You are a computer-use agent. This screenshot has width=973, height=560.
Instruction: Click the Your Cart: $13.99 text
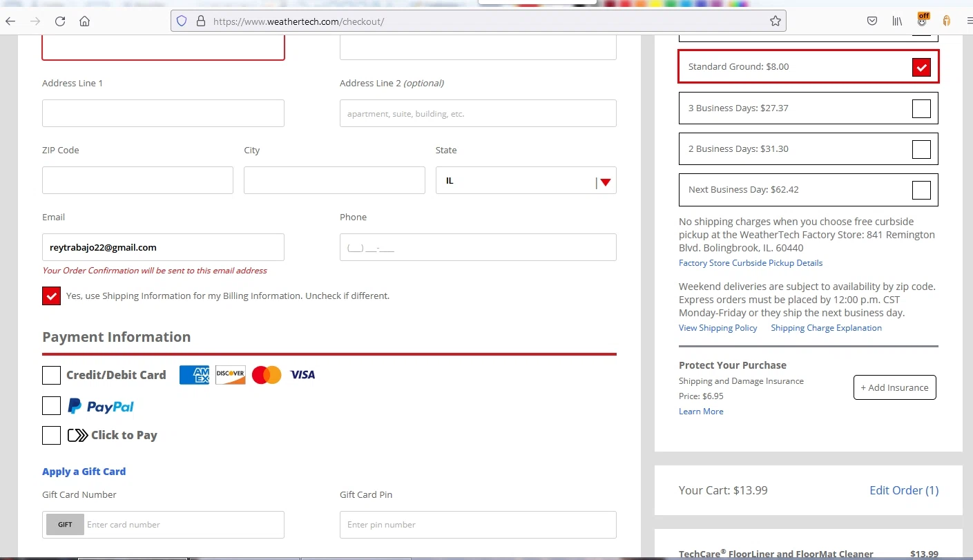[723, 490]
